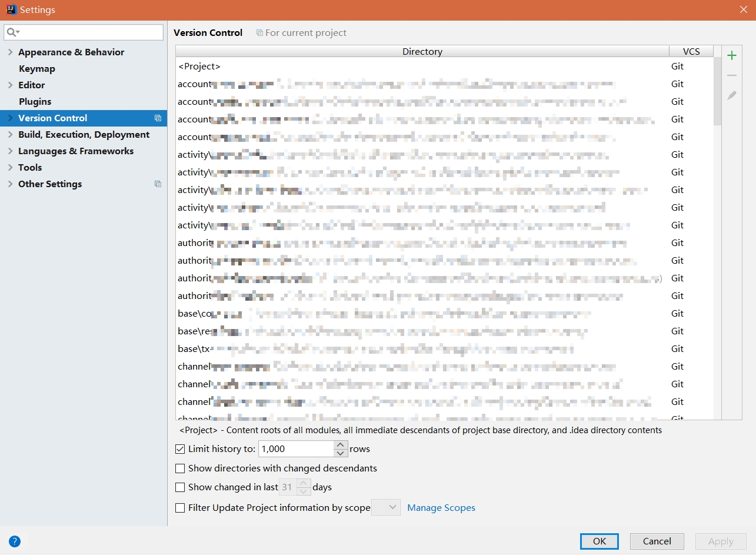Image resolution: width=756 pixels, height=555 pixels.
Task: Click the green plus add directory icon
Action: (x=731, y=56)
